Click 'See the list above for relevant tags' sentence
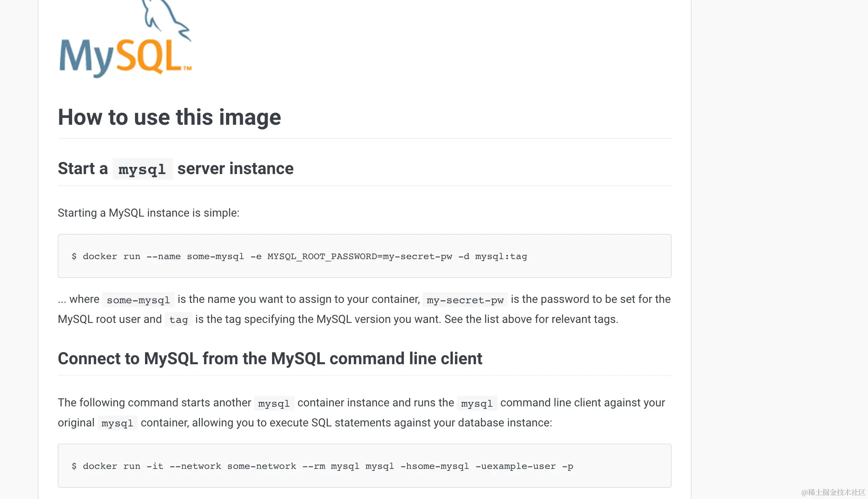The width and height of the screenshot is (868, 499). (531, 319)
